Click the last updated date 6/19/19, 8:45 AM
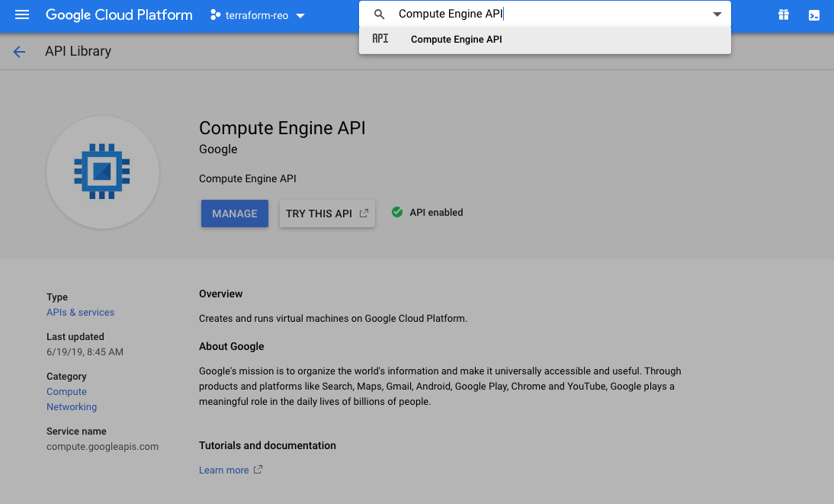The image size is (834, 504). coord(85,352)
